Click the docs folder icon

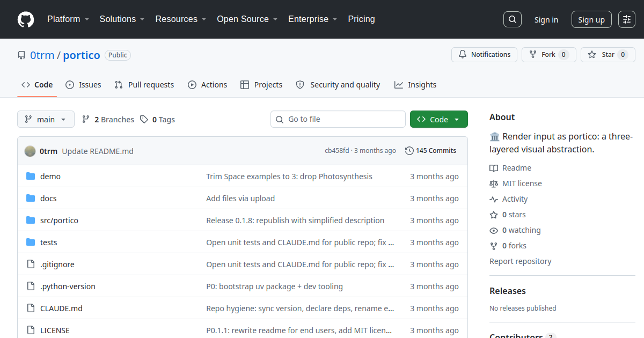tap(31, 199)
